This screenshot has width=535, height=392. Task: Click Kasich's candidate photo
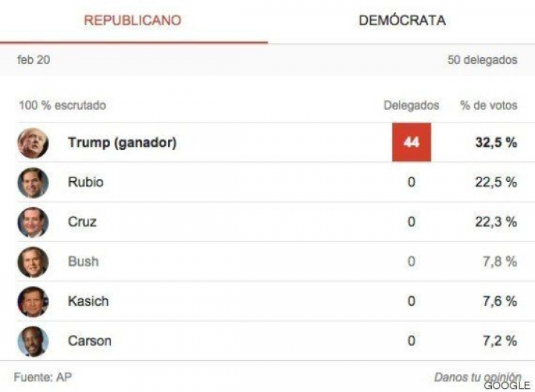pyautogui.click(x=33, y=301)
